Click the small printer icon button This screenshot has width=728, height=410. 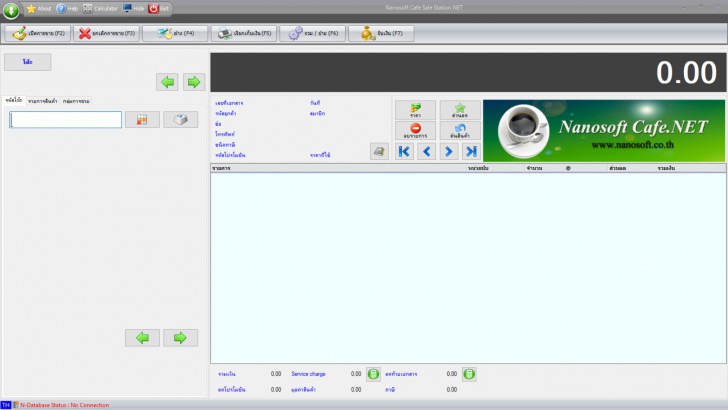tap(379, 151)
